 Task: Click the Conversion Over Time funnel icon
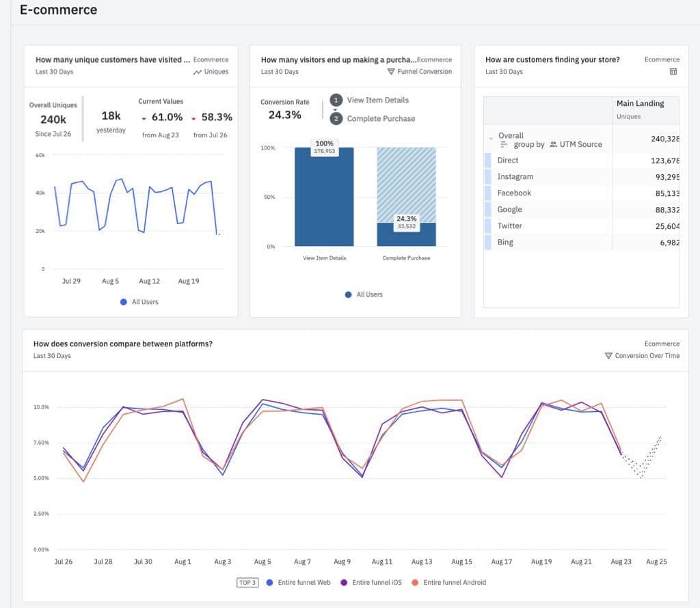pyautogui.click(x=608, y=356)
